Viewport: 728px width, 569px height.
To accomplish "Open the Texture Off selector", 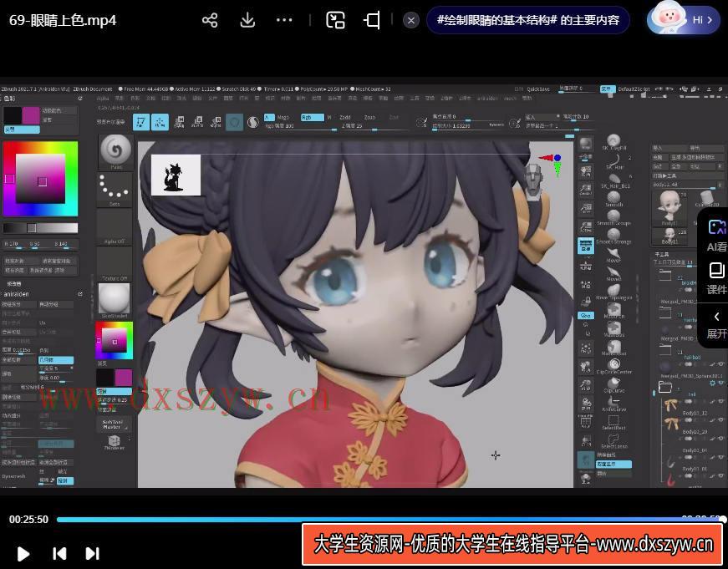I will pyautogui.click(x=115, y=264).
